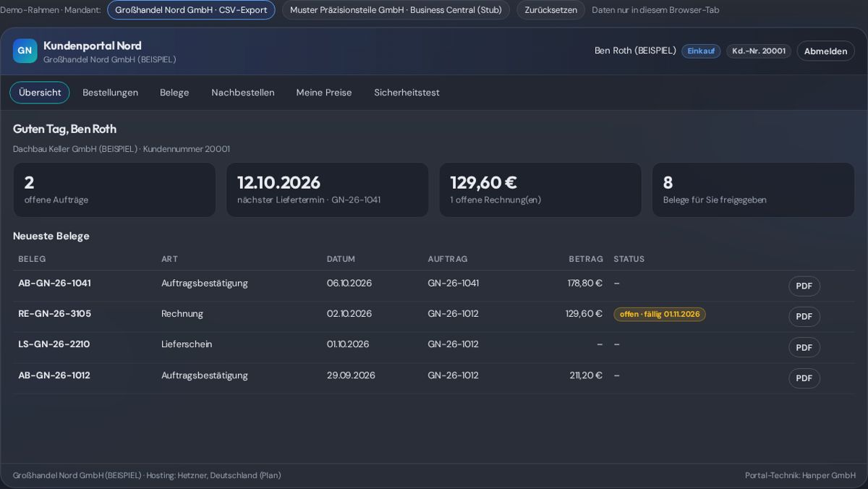Open the Meine Preise tab
The width and height of the screenshot is (868, 489).
pos(324,93)
